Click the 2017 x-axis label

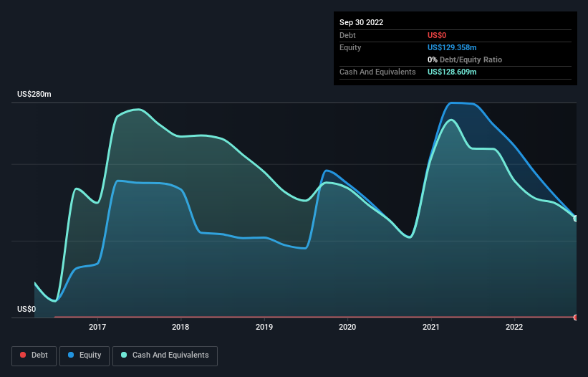97,327
